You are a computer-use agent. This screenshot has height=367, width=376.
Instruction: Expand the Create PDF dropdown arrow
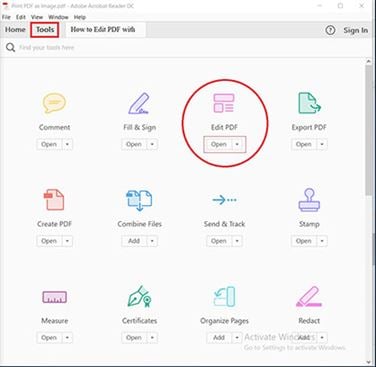coord(67,241)
